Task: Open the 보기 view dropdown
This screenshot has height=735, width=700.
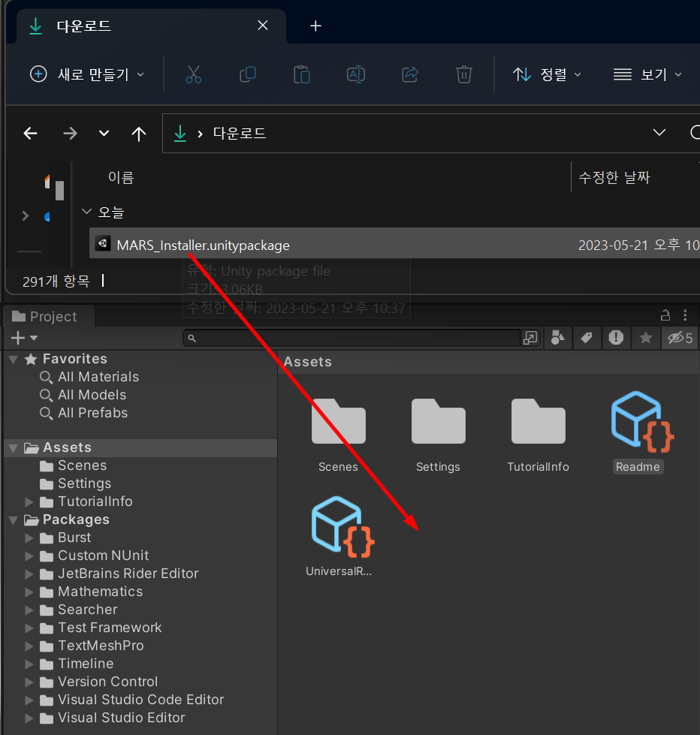Action: (x=647, y=74)
